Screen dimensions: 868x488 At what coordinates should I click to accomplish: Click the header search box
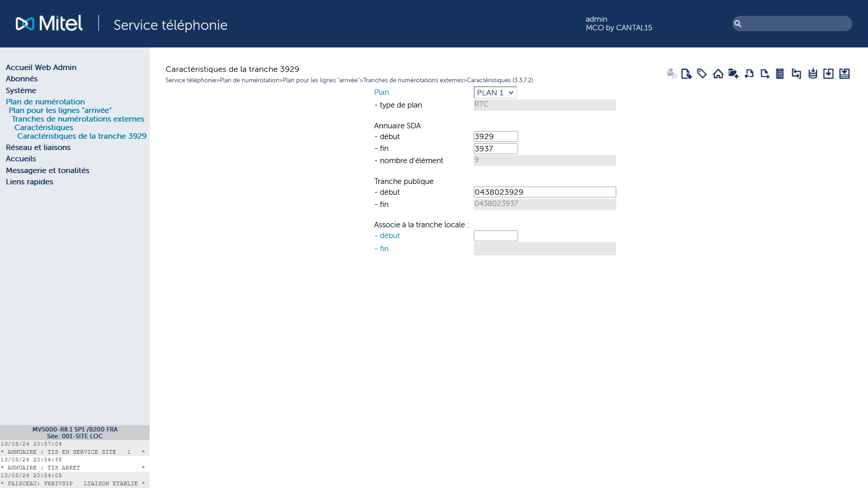pyautogui.click(x=792, y=23)
